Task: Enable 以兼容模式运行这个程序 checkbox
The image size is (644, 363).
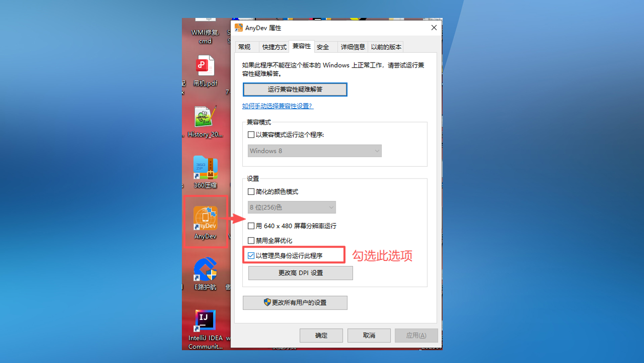Action: (x=251, y=135)
